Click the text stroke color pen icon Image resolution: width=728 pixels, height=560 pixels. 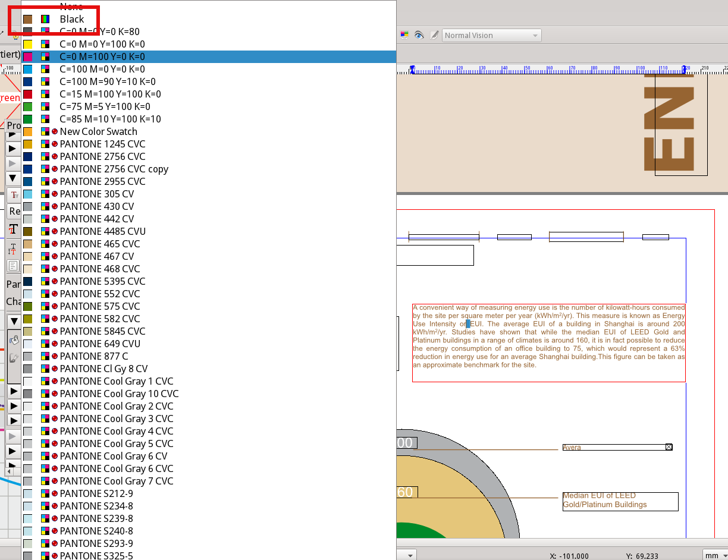click(14, 358)
